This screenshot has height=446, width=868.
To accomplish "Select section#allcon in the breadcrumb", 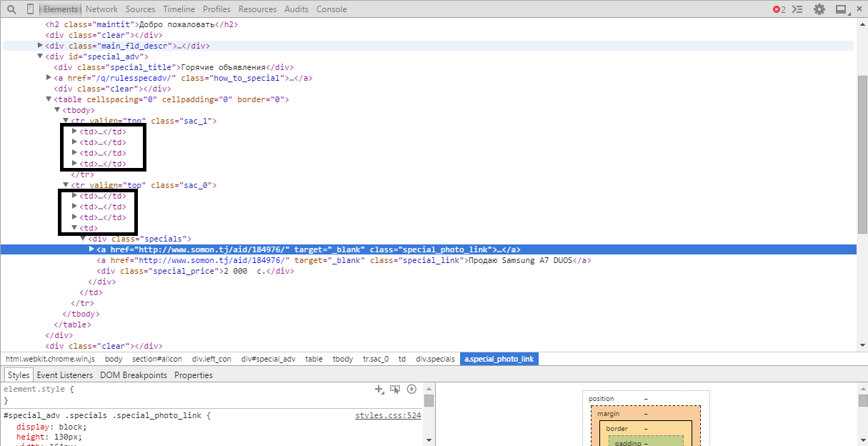I will [x=157, y=359].
